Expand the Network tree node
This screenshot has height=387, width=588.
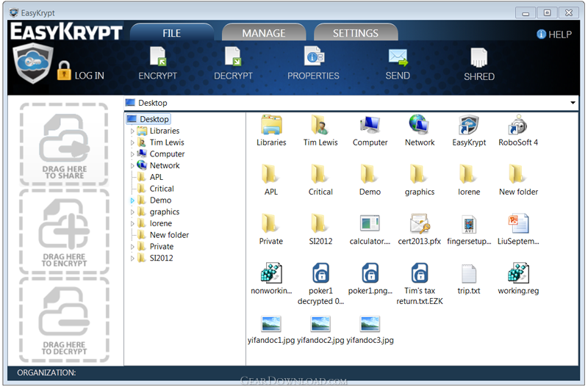132,165
